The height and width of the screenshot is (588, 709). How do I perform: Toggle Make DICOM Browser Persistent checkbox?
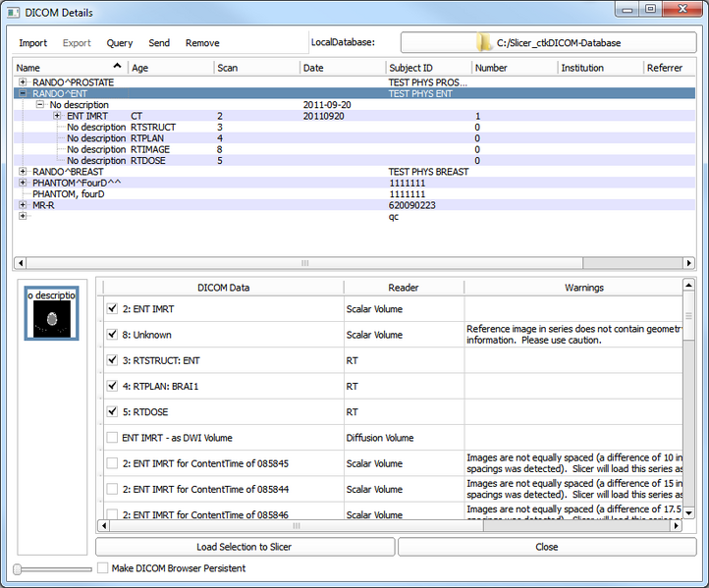point(103,568)
